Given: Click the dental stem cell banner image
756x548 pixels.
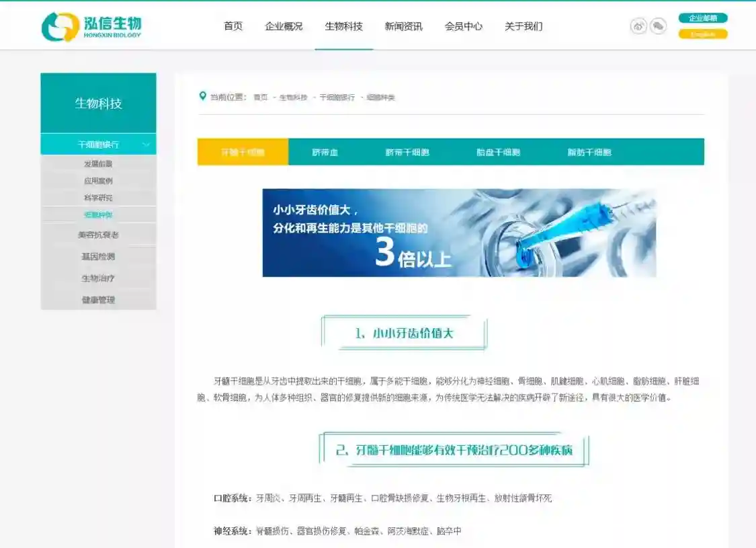Looking at the screenshot, I should pos(459,233).
